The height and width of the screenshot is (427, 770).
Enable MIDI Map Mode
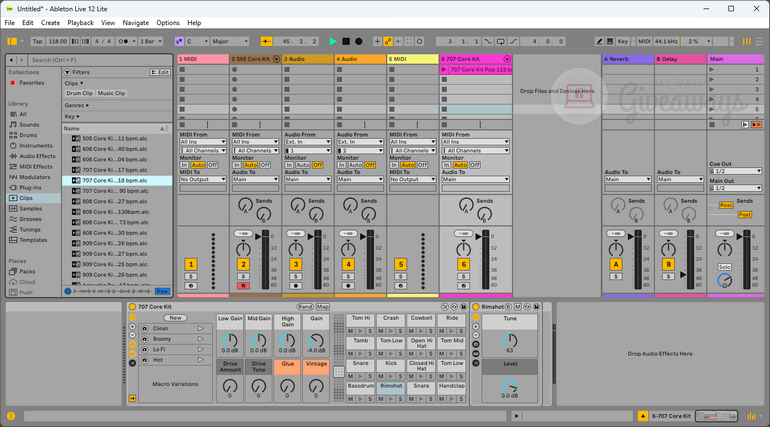pyautogui.click(x=644, y=41)
